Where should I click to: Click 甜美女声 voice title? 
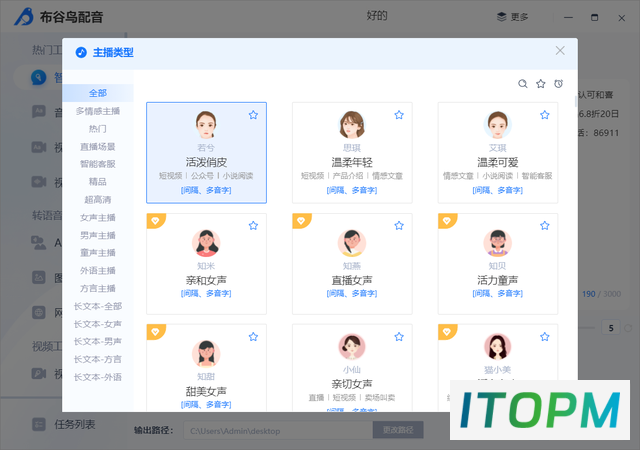pyautogui.click(x=206, y=391)
